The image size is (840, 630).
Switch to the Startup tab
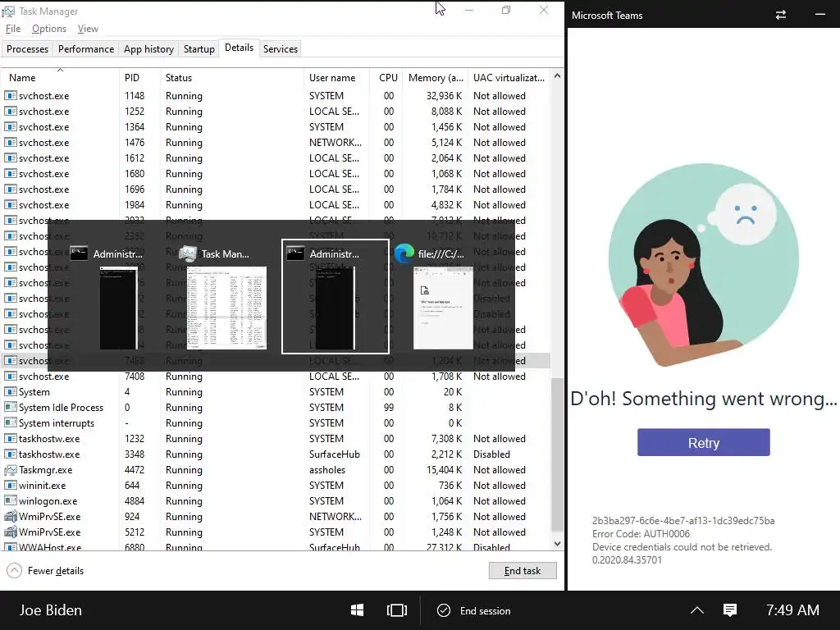point(199,48)
